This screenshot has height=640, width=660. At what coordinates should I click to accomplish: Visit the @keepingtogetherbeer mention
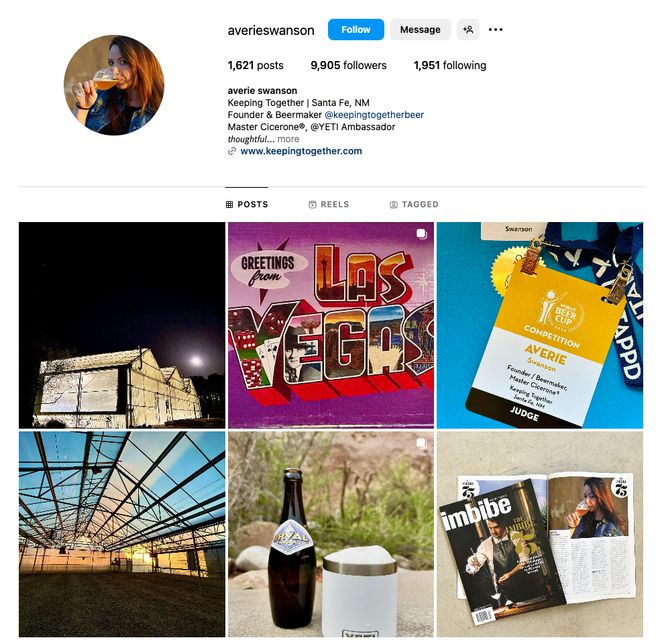pyautogui.click(x=374, y=115)
